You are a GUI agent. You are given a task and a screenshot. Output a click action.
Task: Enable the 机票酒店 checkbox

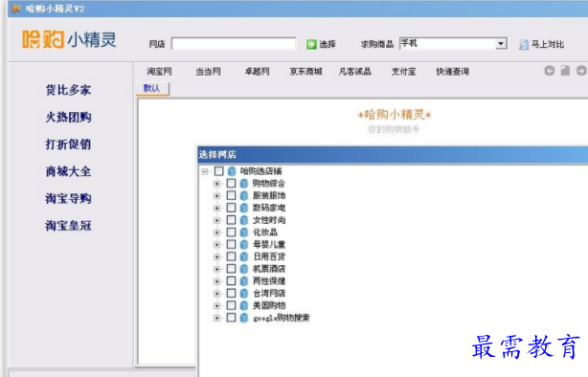pyautogui.click(x=231, y=269)
